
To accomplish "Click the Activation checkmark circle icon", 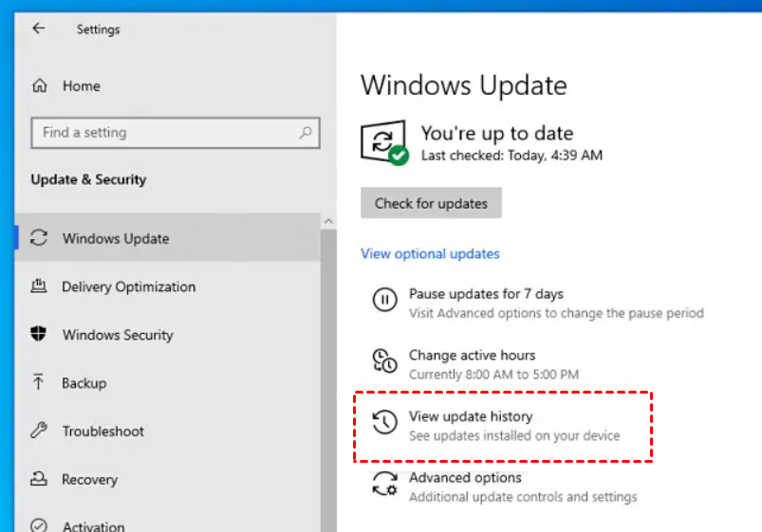I will point(39,525).
